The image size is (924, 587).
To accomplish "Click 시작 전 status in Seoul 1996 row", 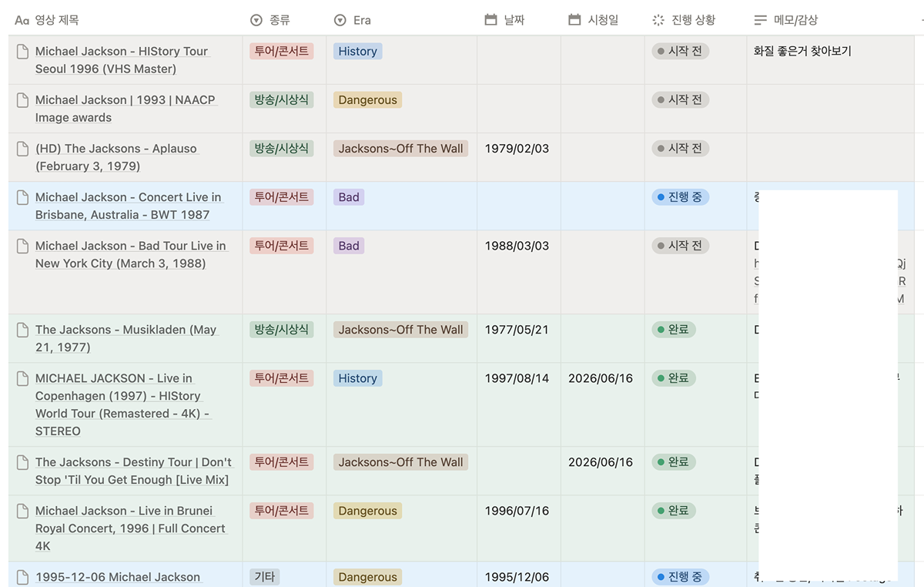I will pos(681,51).
